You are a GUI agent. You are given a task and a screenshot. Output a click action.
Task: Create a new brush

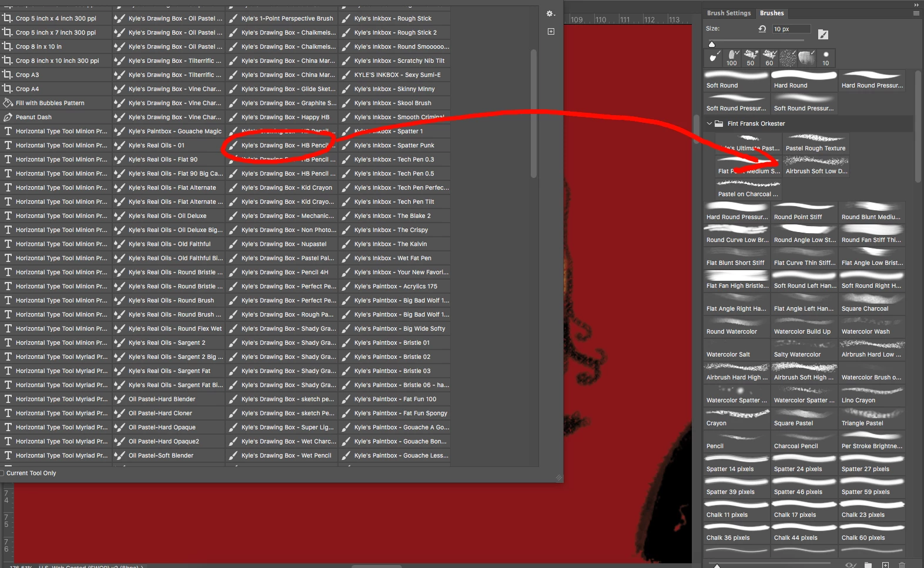click(x=885, y=564)
